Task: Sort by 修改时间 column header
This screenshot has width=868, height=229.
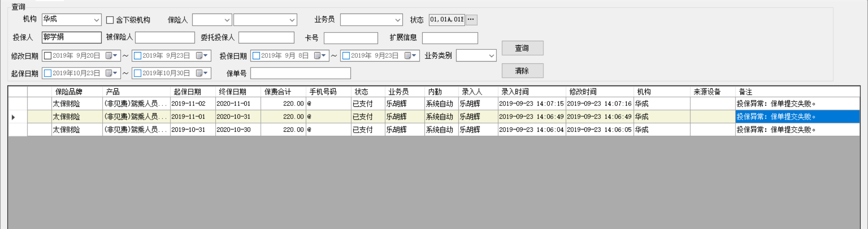Action: tap(599, 92)
